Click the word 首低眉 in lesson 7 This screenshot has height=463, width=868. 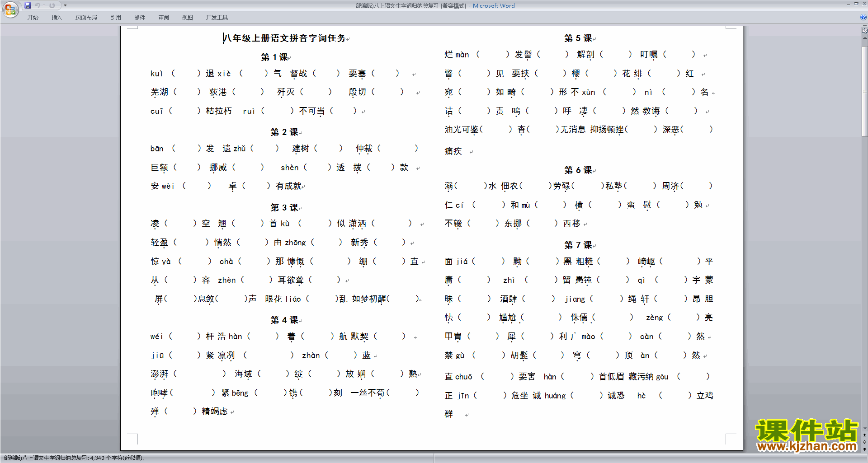pyautogui.click(x=612, y=377)
